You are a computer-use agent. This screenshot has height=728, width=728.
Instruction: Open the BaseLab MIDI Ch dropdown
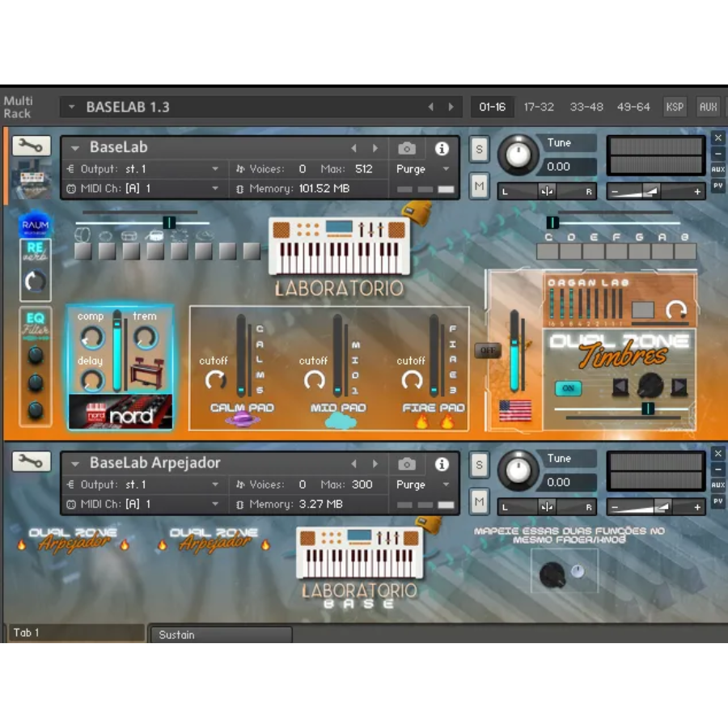click(215, 188)
